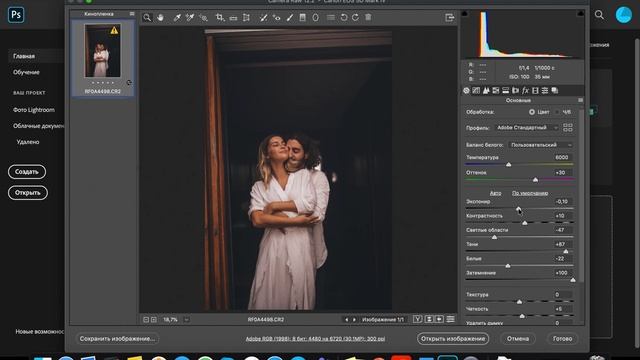Viewport: 640px width, 360px height.
Task: Click the По умолчанию link
Action: tap(530, 193)
